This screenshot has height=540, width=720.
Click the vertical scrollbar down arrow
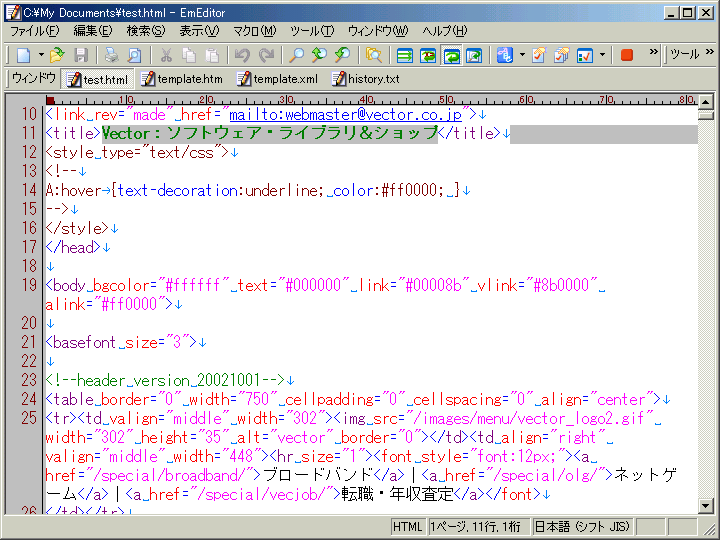(x=705, y=506)
